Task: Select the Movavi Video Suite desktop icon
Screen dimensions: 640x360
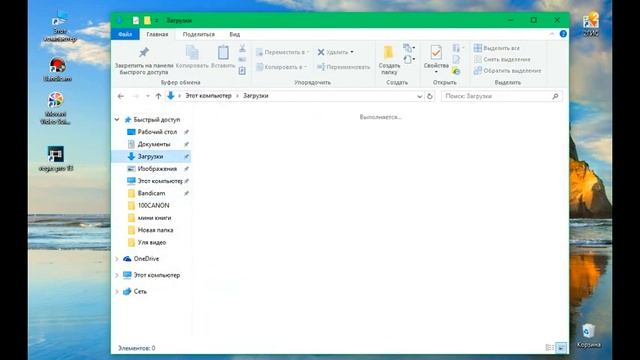Action: 56,108
